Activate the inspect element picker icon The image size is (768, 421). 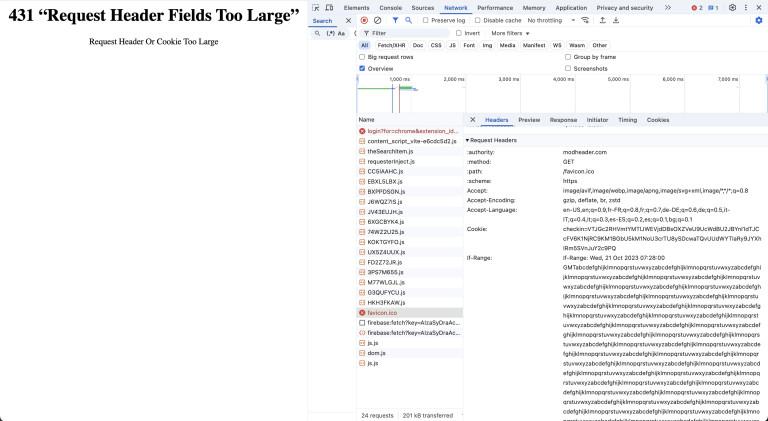[x=315, y=8]
